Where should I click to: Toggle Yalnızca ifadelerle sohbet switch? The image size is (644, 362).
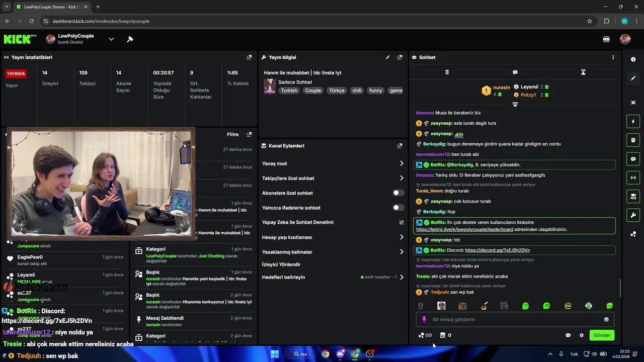pyautogui.click(x=398, y=208)
